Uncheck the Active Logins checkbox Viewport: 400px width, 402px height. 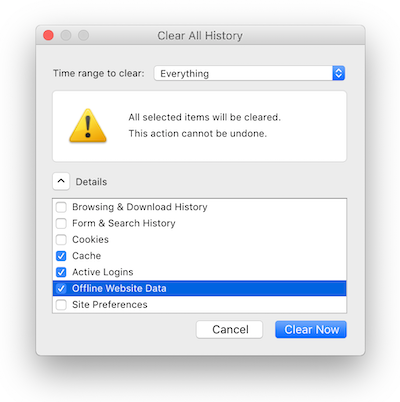click(x=61, y=272)
